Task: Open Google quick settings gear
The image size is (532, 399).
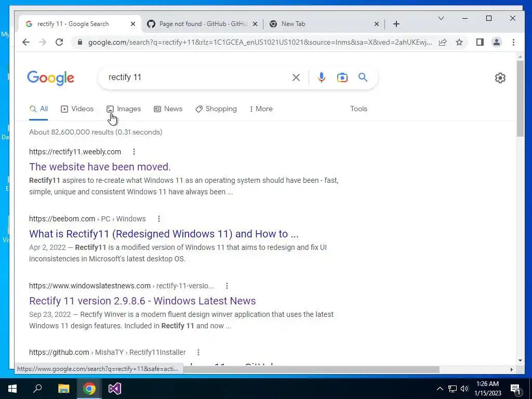Action: click(x=500, y=78)
